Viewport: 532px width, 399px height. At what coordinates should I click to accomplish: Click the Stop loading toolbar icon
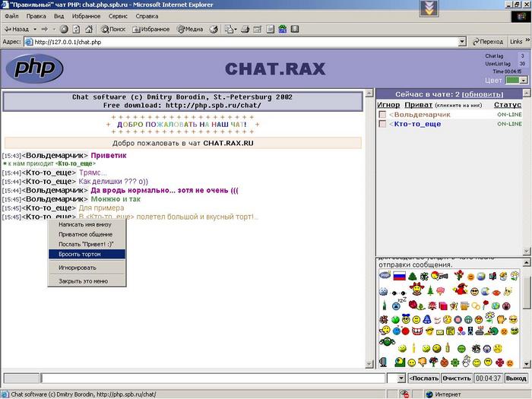coord(64,30)
